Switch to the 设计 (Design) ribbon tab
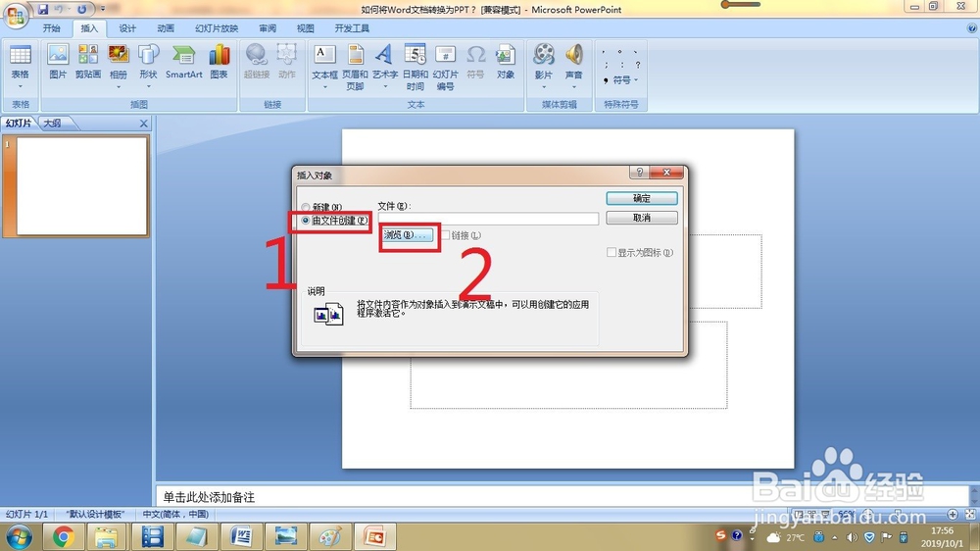The width and height of the screenshot is (980, 551). pos(127,28)
